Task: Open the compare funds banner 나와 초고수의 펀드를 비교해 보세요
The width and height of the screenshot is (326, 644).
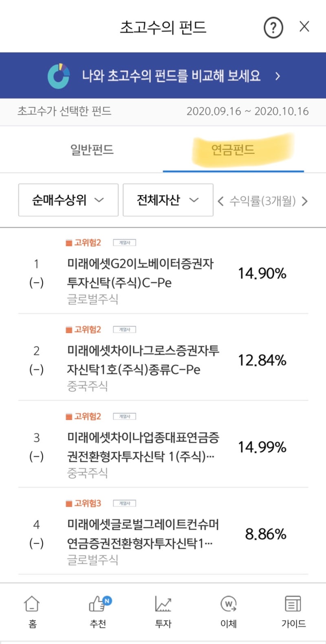Action: click(163, 75)
